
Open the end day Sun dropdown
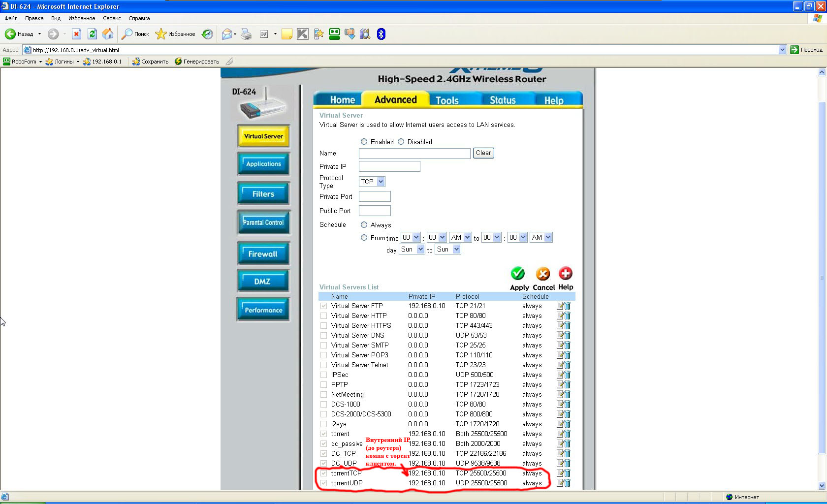(x=448, y=250)
